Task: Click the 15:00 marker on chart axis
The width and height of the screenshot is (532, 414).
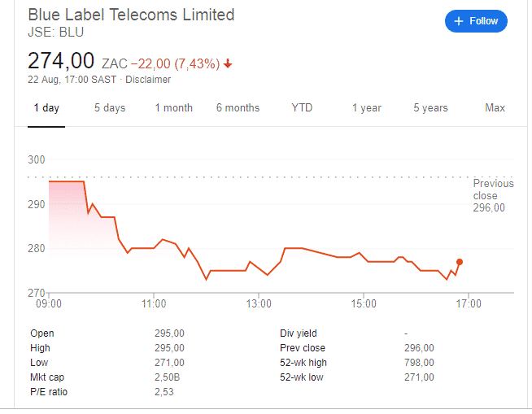Action: 364,303
